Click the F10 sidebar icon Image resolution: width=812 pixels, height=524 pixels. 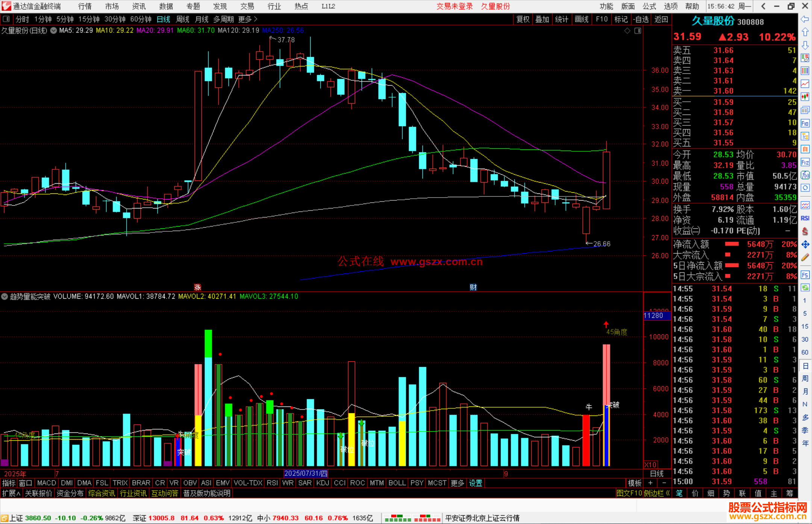(805, 123)
